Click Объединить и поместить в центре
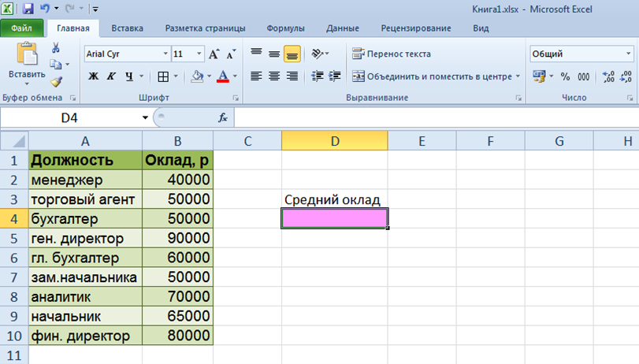 point(436,76)
